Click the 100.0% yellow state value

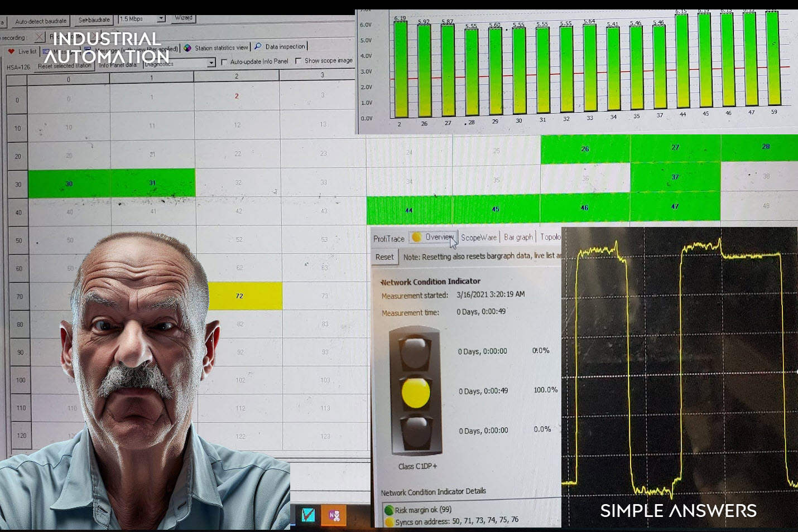[545, 390]
